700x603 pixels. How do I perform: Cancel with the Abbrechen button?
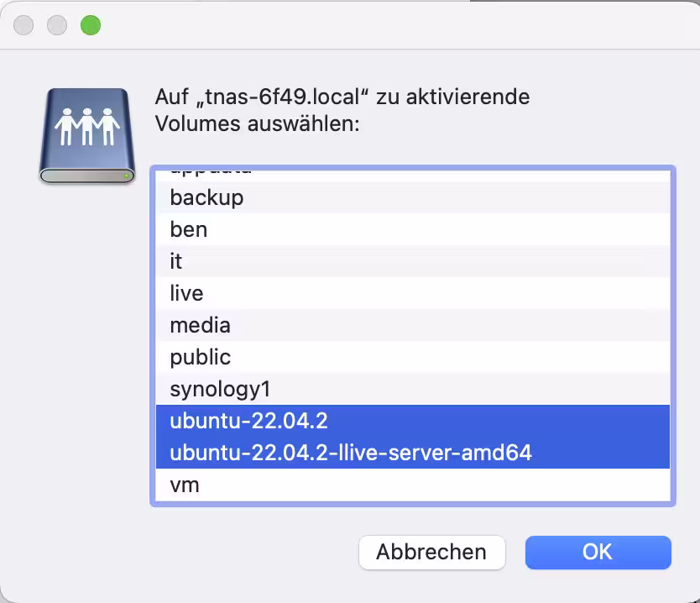pos(431,553)
